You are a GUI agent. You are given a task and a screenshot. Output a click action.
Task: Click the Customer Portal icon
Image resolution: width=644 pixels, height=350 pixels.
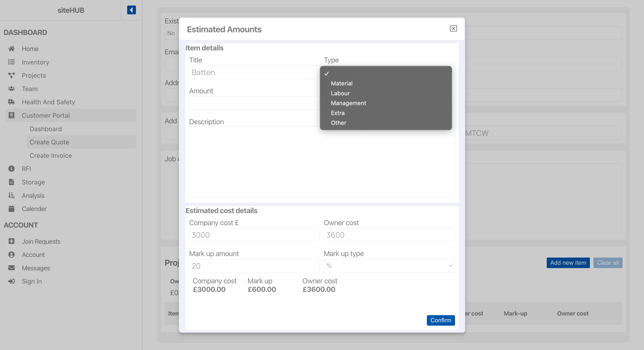tap(12, 115)
